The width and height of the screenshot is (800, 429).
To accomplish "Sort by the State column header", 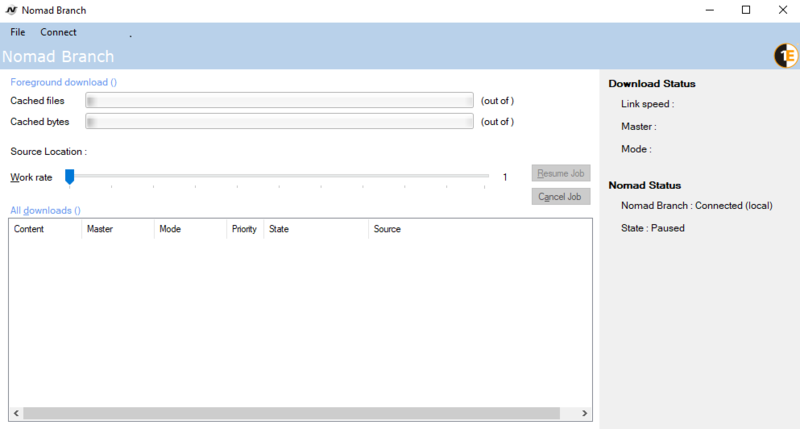I will (x=315, y=229).
